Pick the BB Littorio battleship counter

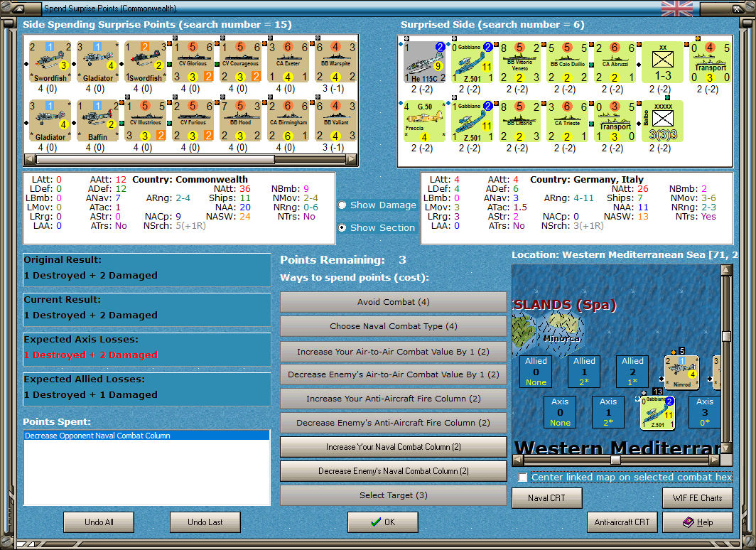pos(520,121)
